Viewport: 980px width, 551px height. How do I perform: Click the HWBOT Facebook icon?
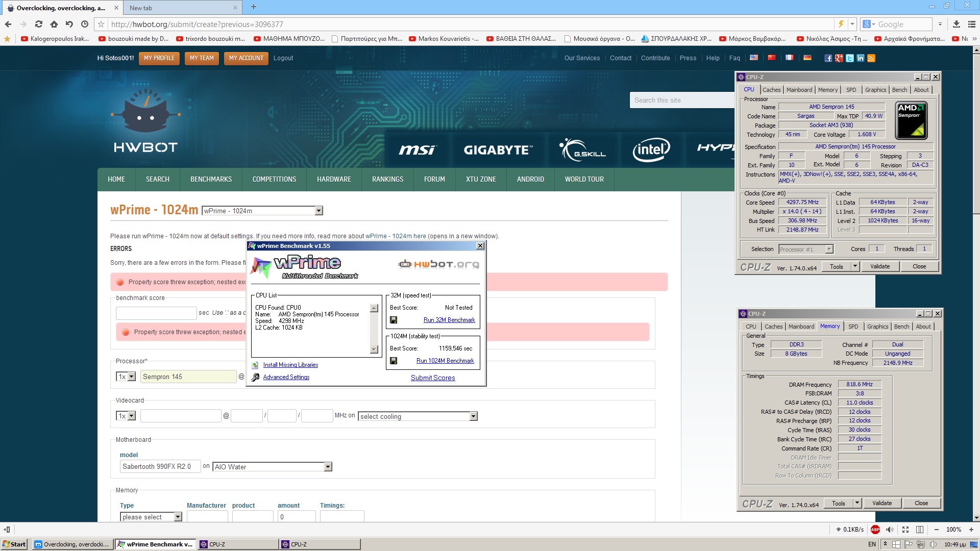pyautogui.click(x=828, y=58)
